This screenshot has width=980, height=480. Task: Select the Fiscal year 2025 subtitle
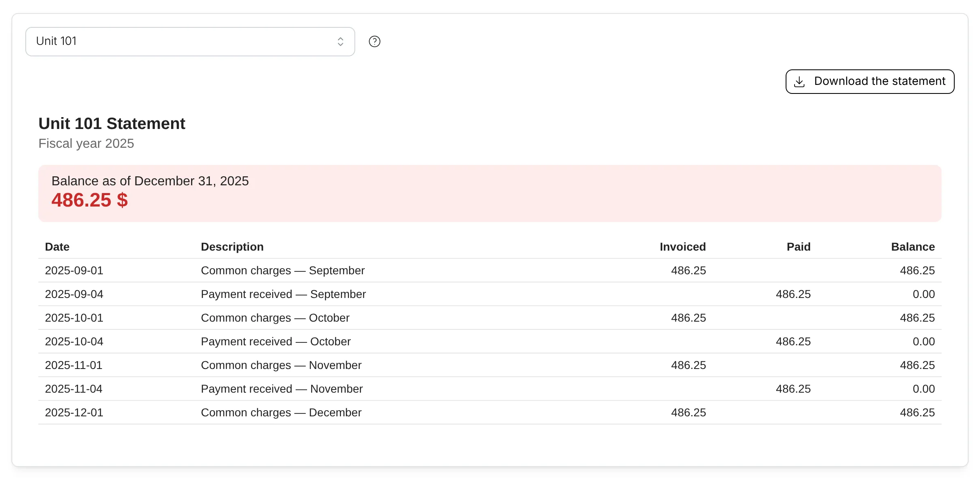pyautogui.click(x=86, y=144)
